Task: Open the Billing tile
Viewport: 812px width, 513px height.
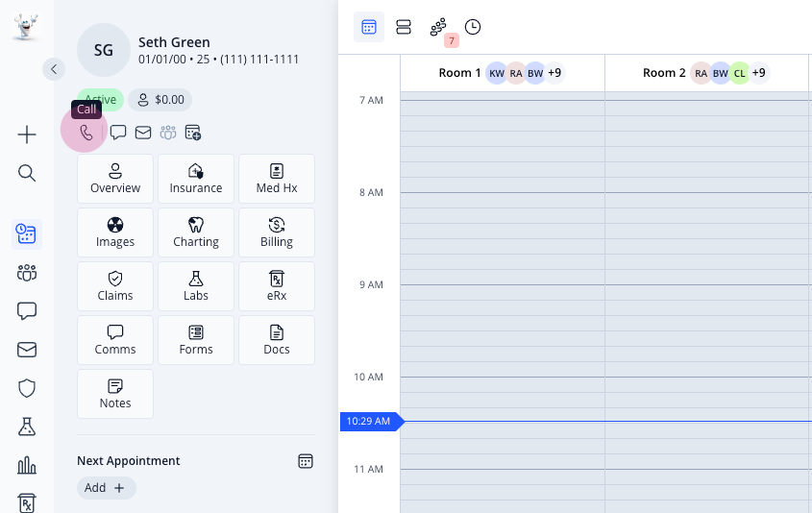Action: point(277,232)
